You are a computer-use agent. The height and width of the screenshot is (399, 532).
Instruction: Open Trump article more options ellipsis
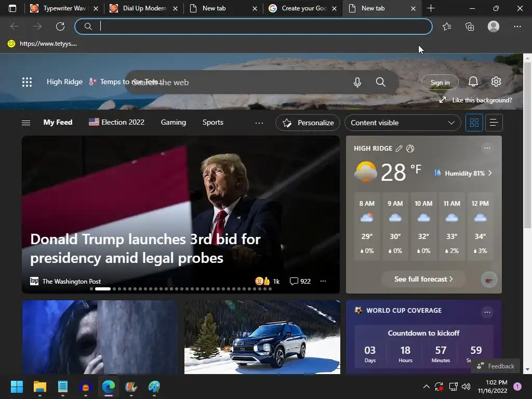pyautogui.click(x=323, y=281)
